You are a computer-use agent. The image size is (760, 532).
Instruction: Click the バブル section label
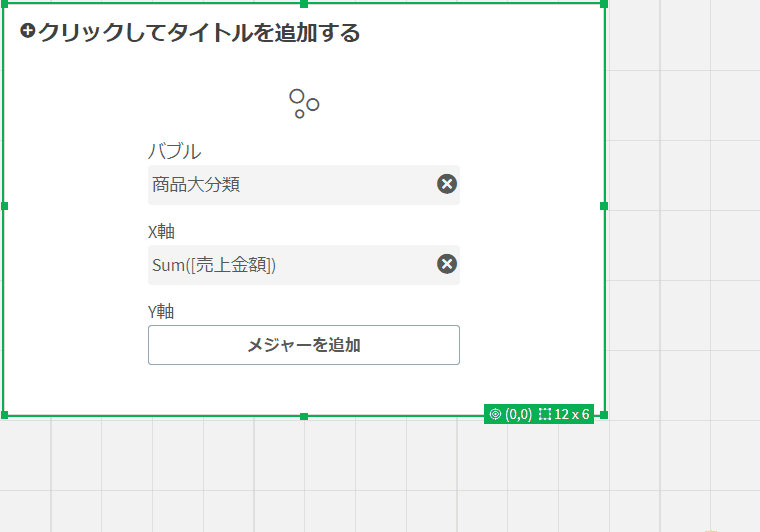point(174,151)
